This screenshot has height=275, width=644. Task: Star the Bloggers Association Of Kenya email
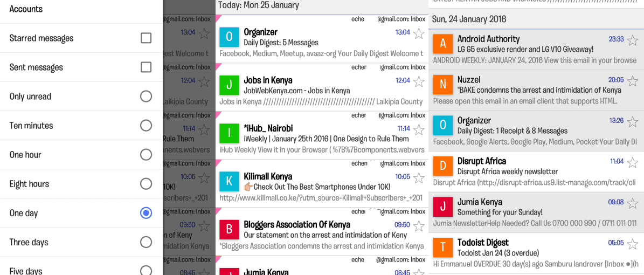coord(419,226)
